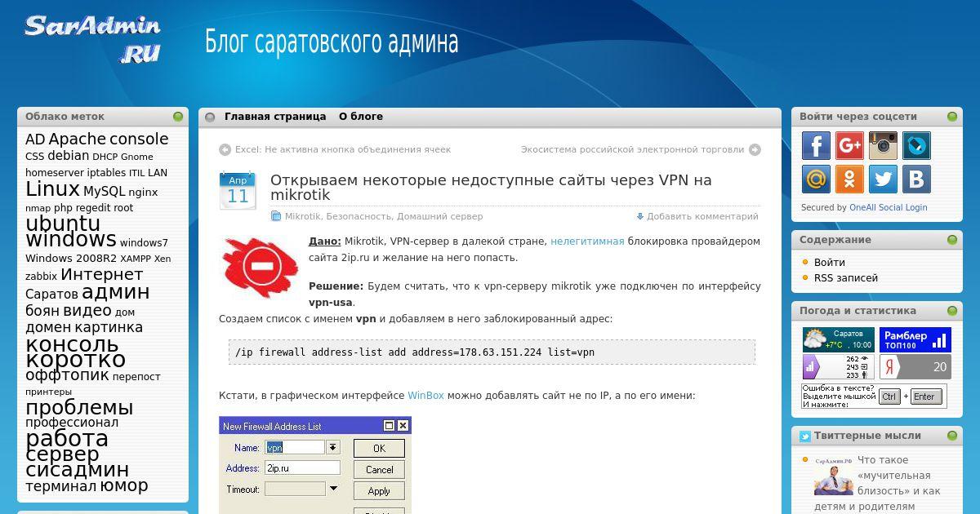Click the Войти link in Содержание
This screenshot has width=980, height=514.
(x=830, y=262)
